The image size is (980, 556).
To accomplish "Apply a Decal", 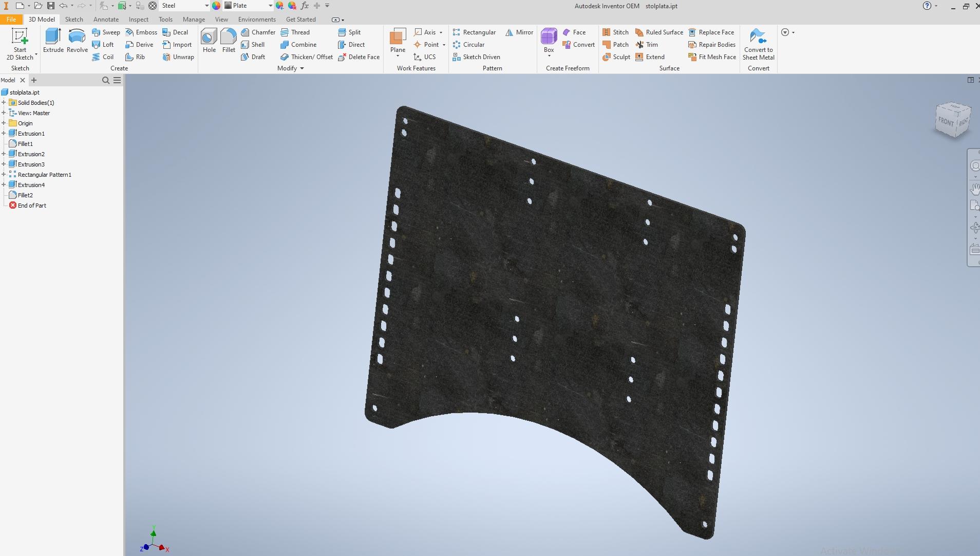I will coord(175,32).
